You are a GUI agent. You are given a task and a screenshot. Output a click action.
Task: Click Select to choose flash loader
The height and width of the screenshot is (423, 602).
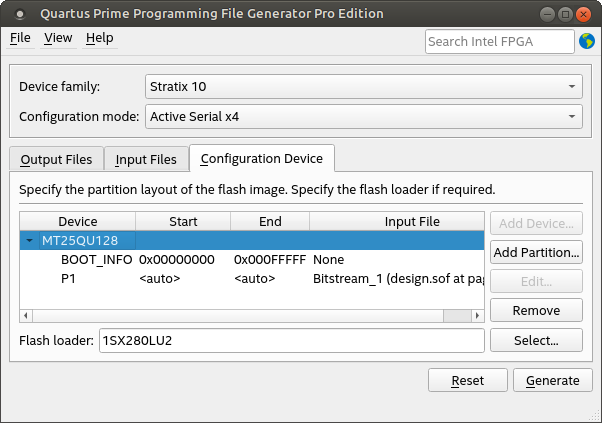tap(536, 340)
